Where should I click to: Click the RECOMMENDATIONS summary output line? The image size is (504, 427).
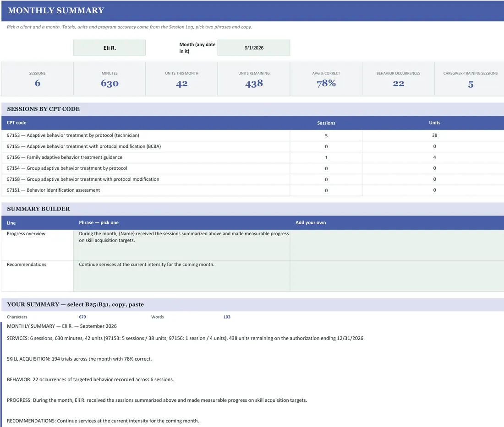click(x=103, y=421)
